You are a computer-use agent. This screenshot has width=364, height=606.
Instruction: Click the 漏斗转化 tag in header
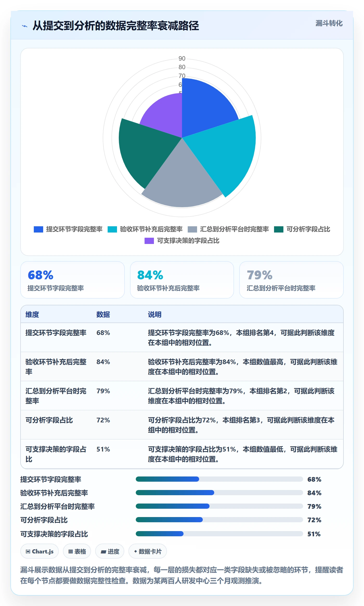click(329, 23)
